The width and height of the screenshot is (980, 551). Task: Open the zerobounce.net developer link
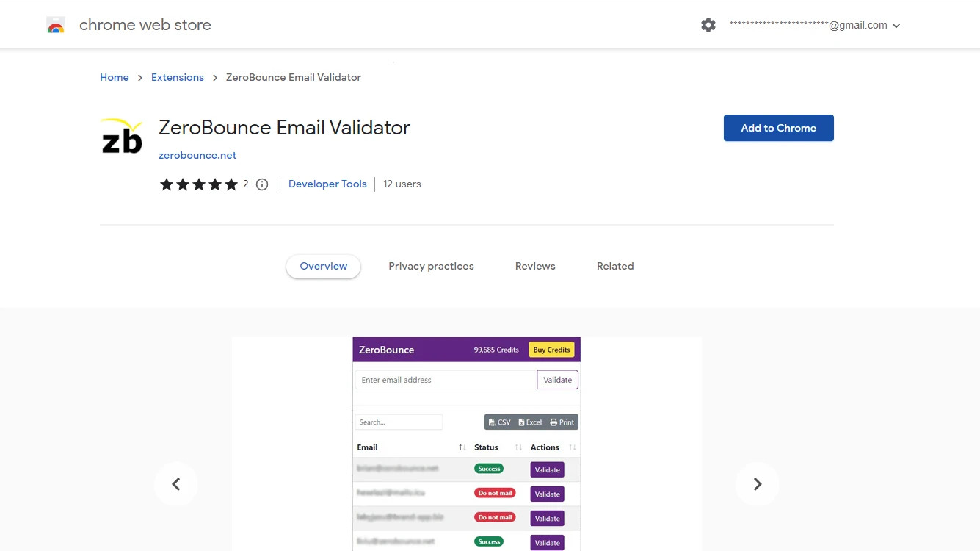197,155
